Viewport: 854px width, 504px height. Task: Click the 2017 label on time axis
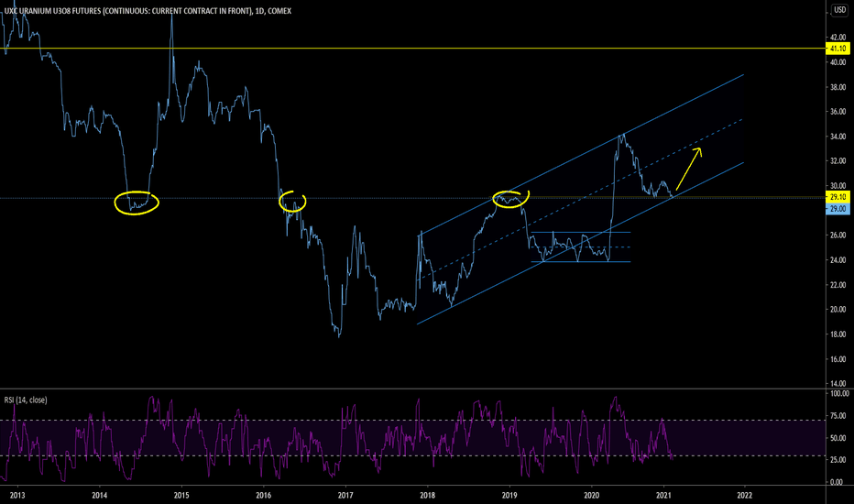[x=345, y=495]
